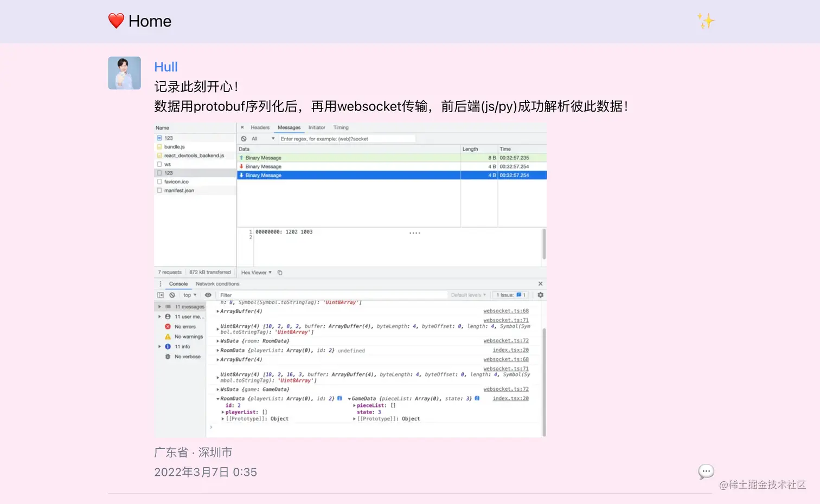Select the ws request
The image size is (820, 504).
(195, 164)
